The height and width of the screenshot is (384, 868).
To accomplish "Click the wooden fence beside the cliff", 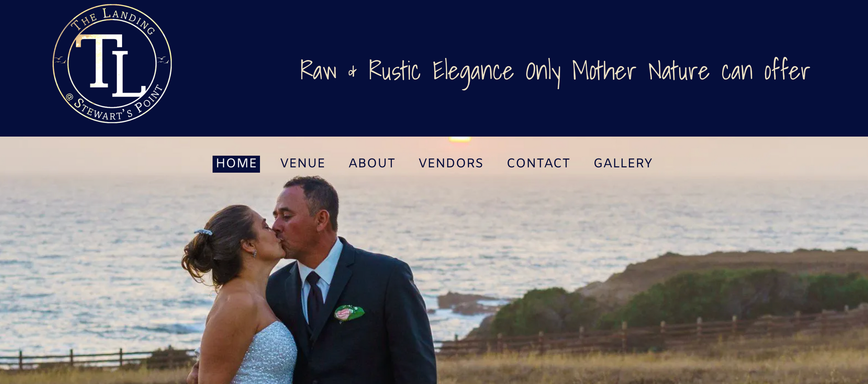I will (651, 332).
